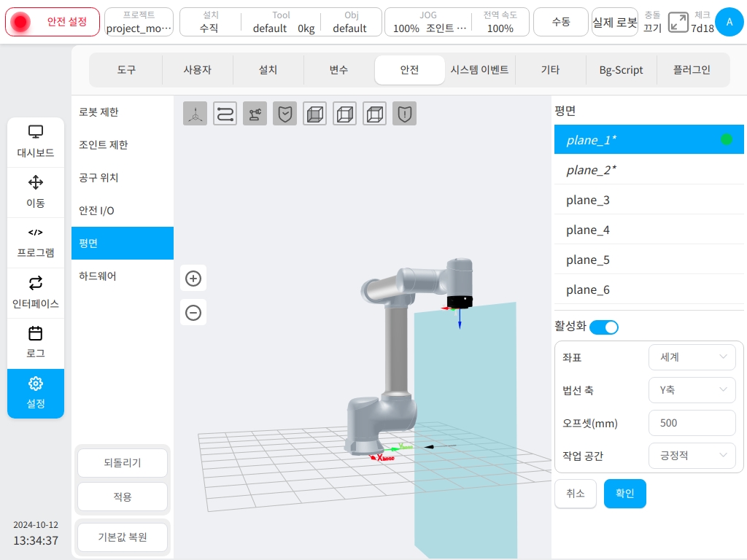
Task: Open the 조인트 제한 menu item
Action: point(123,145)
